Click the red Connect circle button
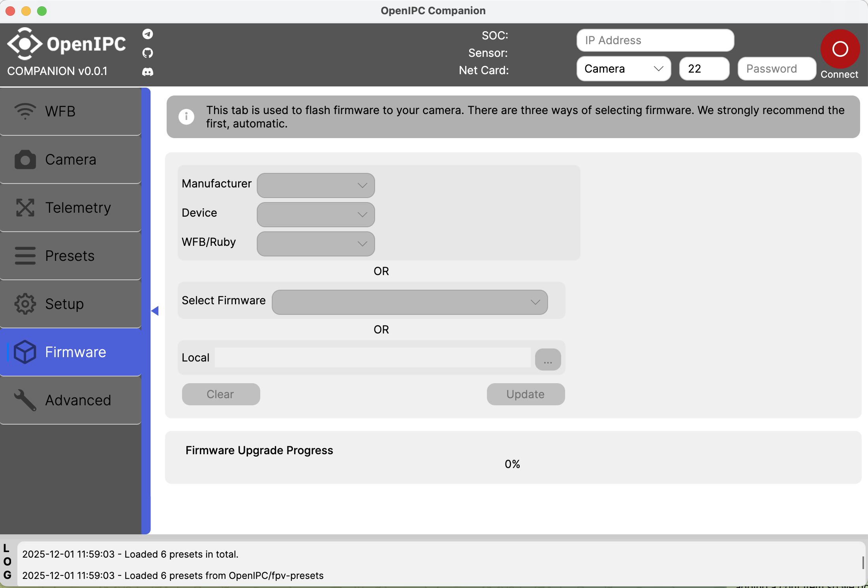 (840, 49)
